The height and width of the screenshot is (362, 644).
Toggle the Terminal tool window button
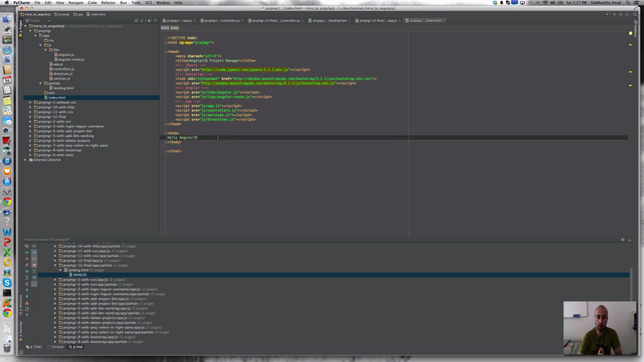point(56,347)
